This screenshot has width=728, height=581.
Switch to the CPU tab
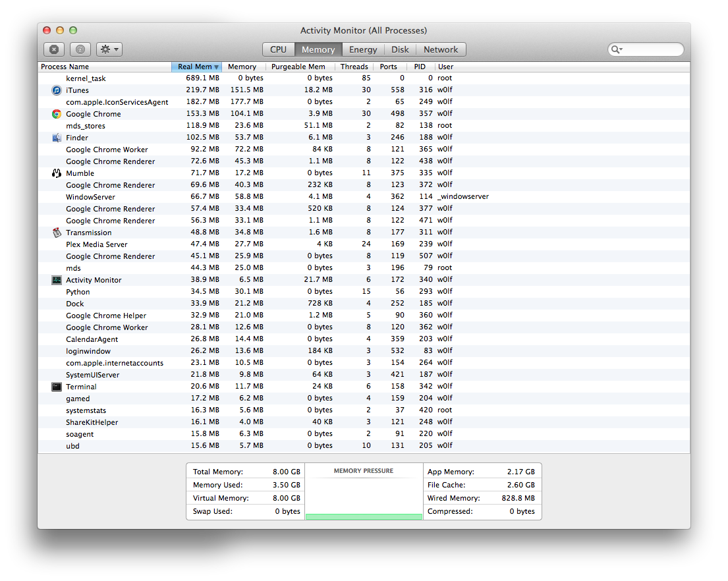click(279, 49)
